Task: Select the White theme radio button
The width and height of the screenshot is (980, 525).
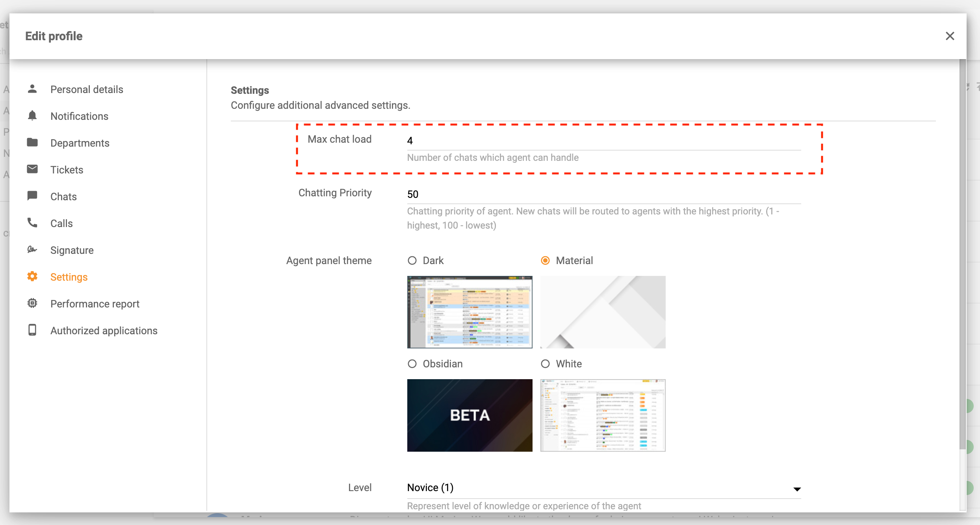Action: (x=545, y=364)
